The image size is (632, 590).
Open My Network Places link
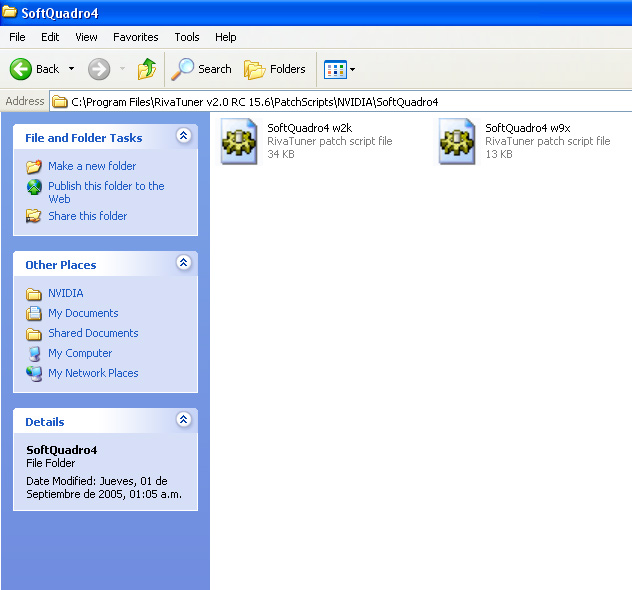pyautogui.click(x=93, y=373)
